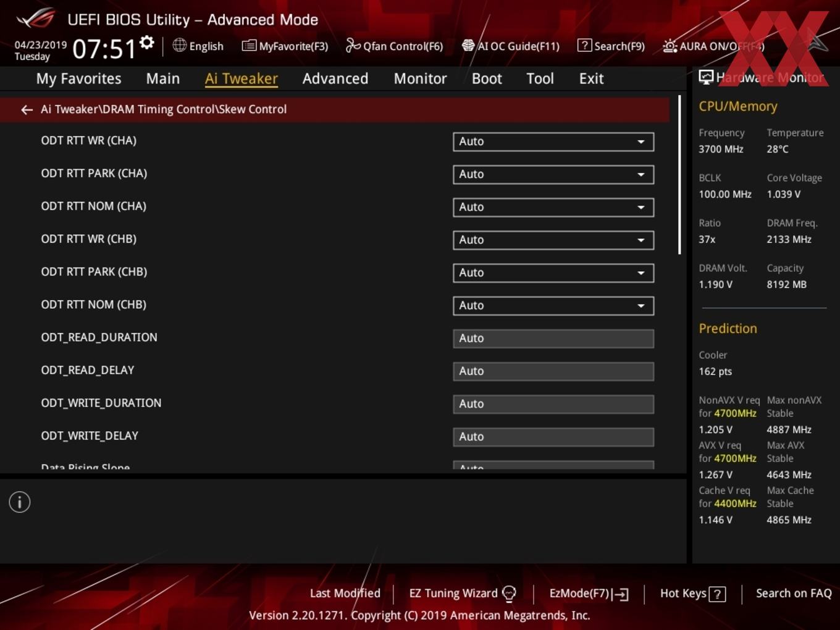840x630 pixels.
Task: Click the Hot Keys question mark icon
Action: (717, 594)
